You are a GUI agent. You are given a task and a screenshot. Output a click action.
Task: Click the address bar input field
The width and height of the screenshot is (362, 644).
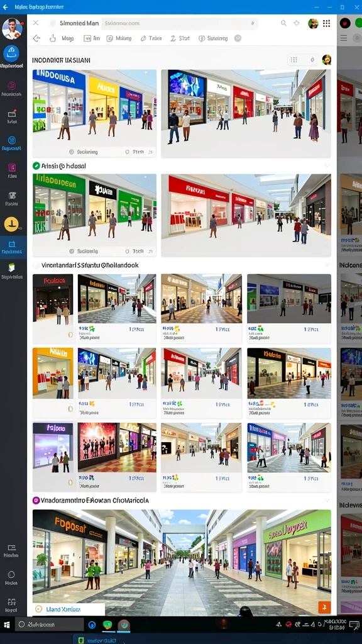point(179,23)
